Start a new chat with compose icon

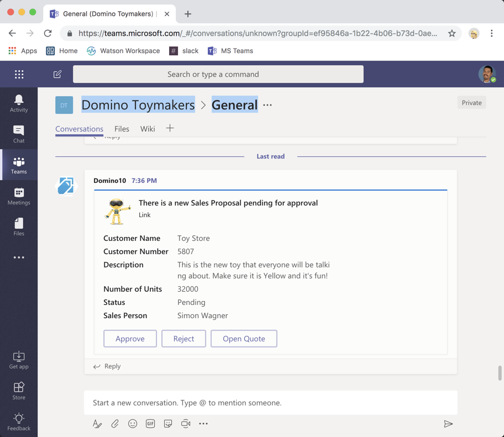(57, 74)
